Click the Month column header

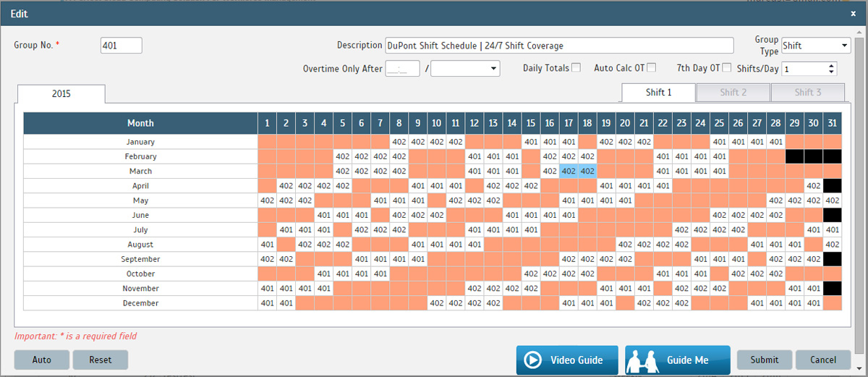pos(141,123)
